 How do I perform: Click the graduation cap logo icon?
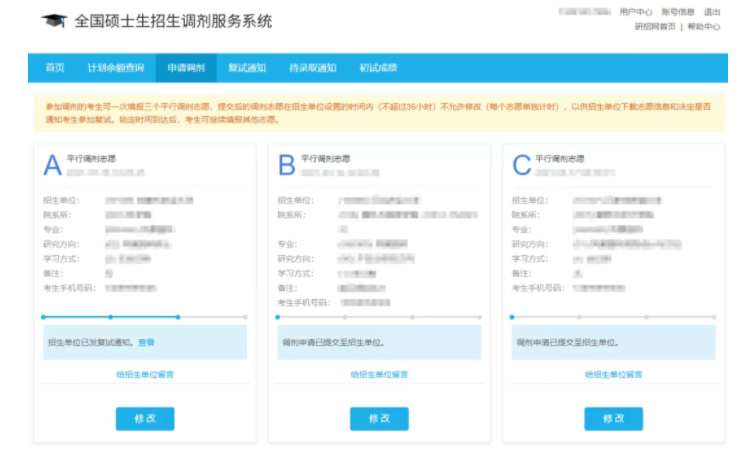(54, 21)
